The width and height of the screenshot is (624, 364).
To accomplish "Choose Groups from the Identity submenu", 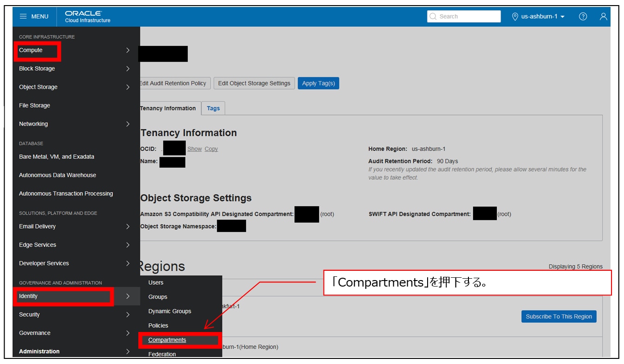I will tap(158, 297).
